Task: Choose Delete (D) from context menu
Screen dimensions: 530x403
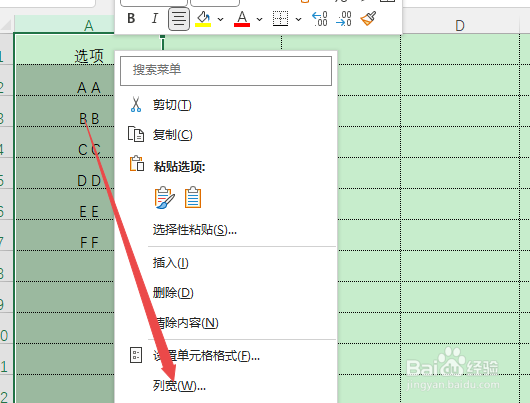Action: (173, 293)
